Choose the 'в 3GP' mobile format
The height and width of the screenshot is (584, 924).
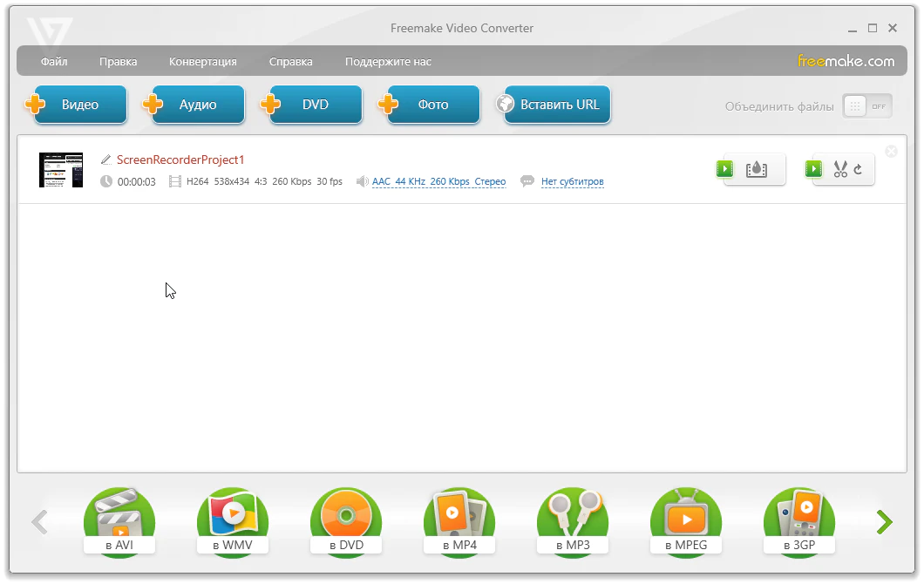(x=799, y=521)
